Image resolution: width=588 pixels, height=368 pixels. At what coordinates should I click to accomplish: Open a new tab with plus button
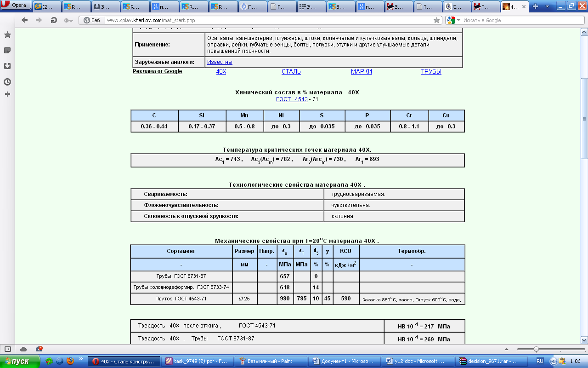coord(535,6)
